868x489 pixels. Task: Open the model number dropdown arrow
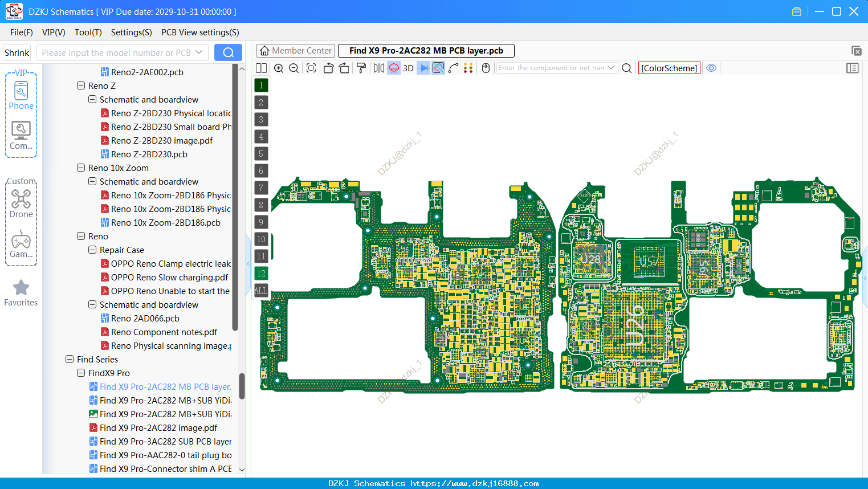[199, 52]
